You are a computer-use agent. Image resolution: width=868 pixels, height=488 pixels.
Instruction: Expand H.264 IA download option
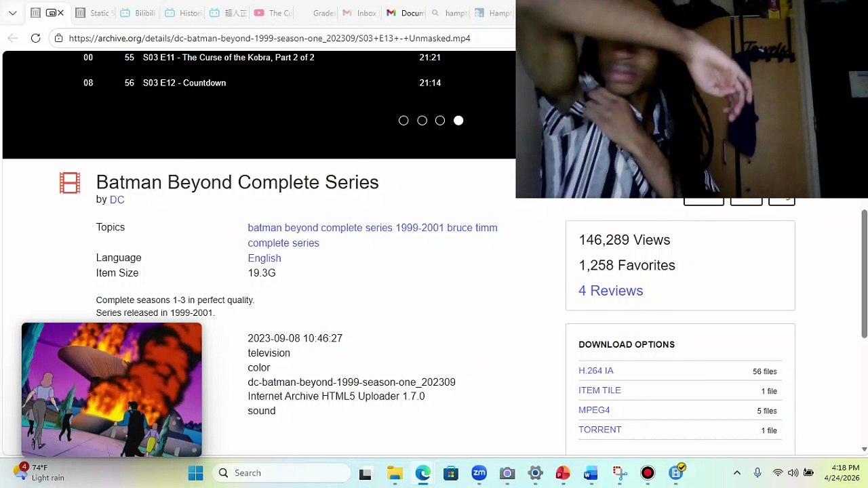coord(596,371)
